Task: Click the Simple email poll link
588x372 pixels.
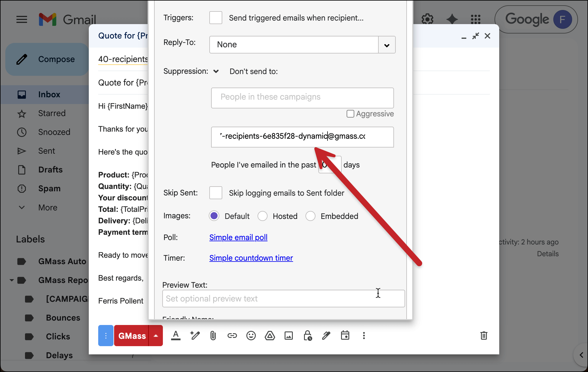Action: pos(238,237)
